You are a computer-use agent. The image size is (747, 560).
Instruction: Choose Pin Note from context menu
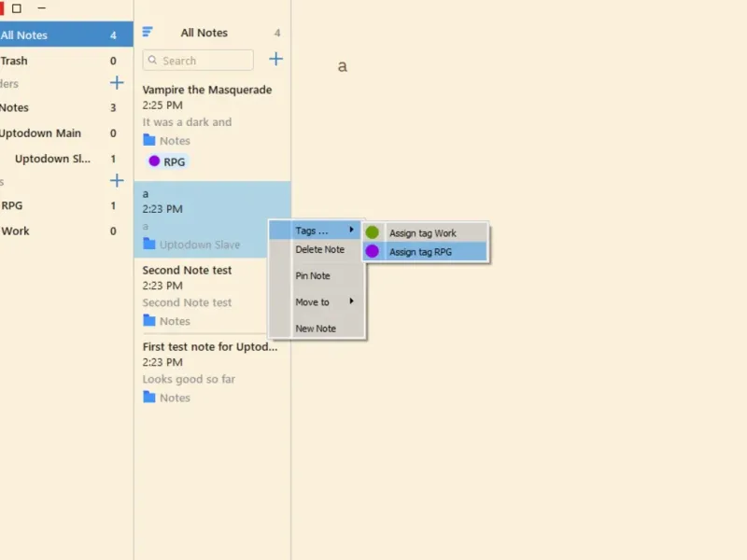[x=317, y=275]
